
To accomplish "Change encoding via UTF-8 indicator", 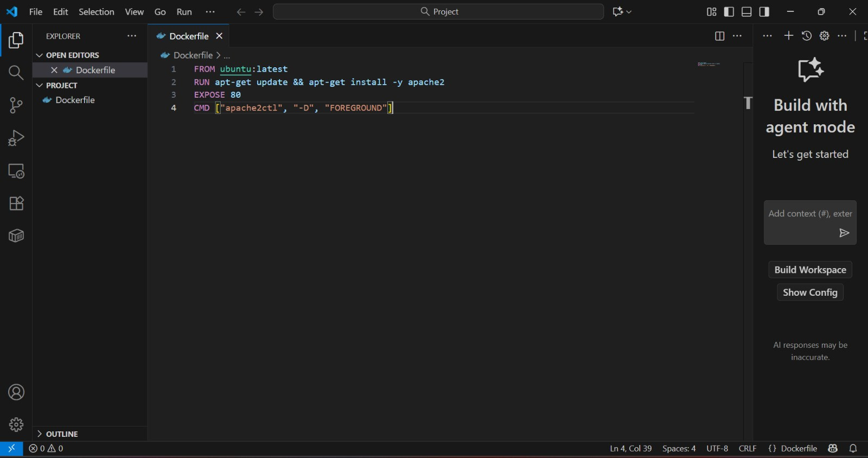I will pyautogui.click(x=717, y=449).
